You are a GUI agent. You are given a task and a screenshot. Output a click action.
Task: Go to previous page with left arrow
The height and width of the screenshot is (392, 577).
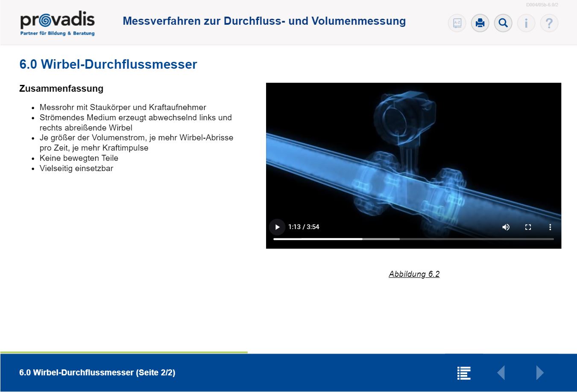click(x=501, y=373)
